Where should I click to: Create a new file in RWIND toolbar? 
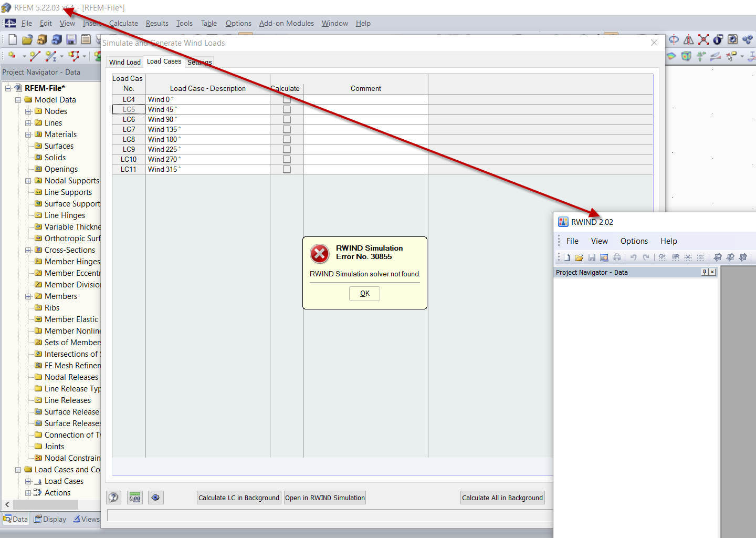[566, 257]
